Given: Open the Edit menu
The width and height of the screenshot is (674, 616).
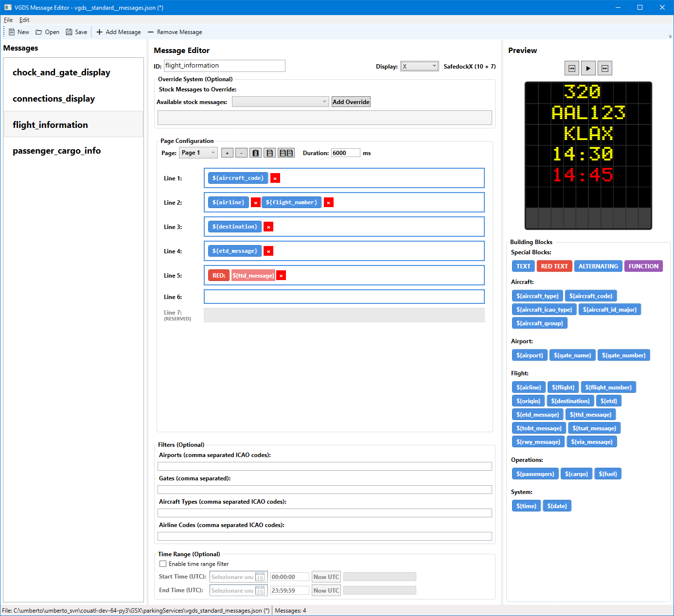Looking at the screenshot, I should pyautogui.click(x=24, y=20).
